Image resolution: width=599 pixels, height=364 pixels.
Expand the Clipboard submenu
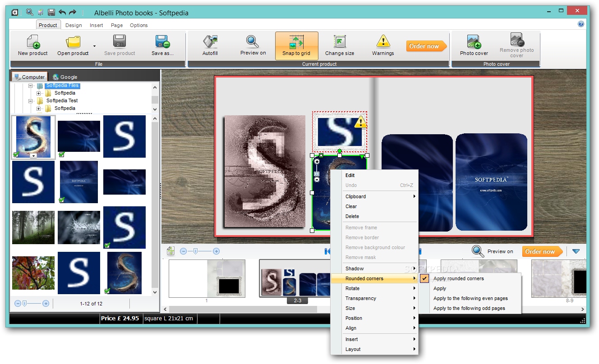(x=380, y=196)
